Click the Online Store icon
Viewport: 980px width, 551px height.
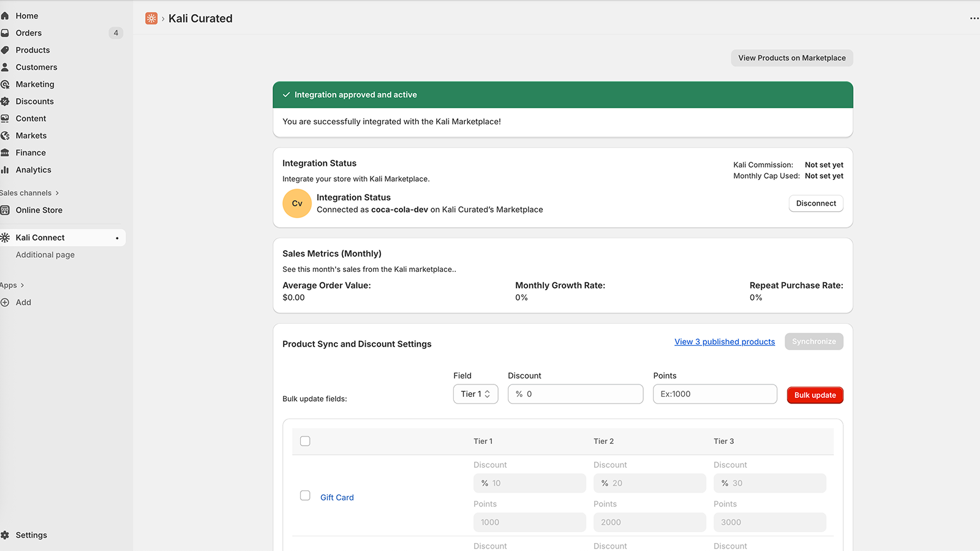click(x=5, y=210)
